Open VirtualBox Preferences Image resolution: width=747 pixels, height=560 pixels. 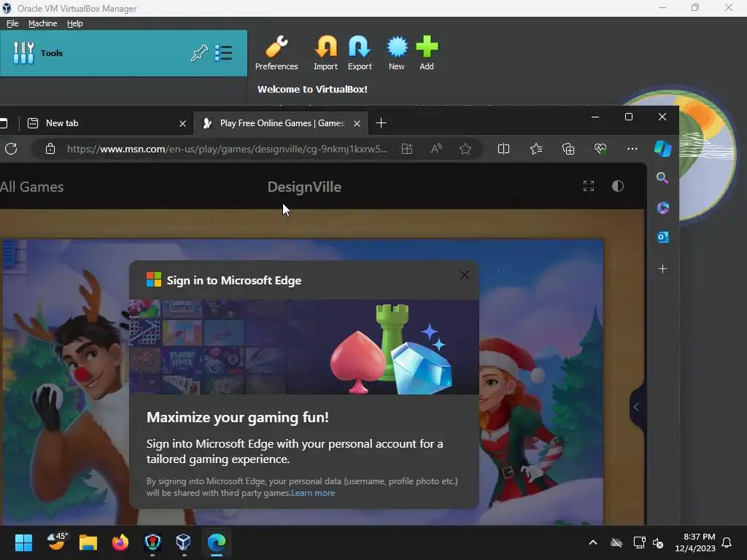[x=276, y=53]
